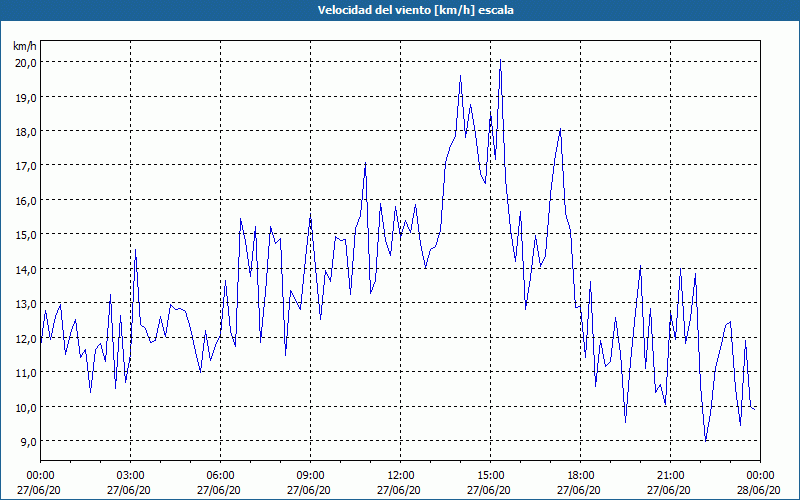Click the 09:00 time axis label

pyautogui.click(x=310, y=476)
